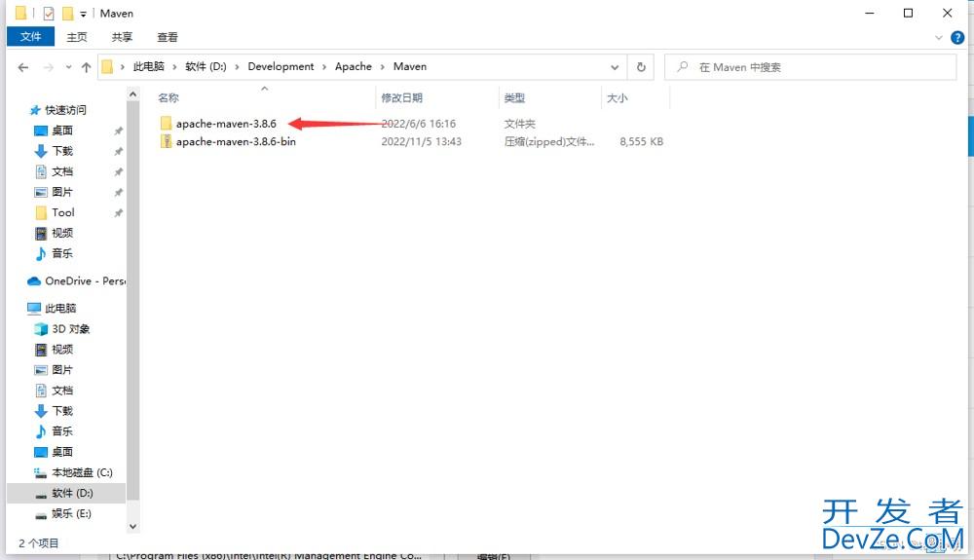Viewport: 974px width, 560px height.
Task: Open address bar history dropdown
Action: [615, 67]
